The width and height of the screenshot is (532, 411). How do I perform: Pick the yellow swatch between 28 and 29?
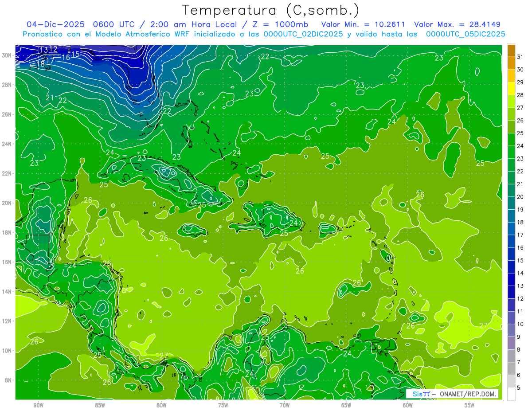(x=511, y=89)
